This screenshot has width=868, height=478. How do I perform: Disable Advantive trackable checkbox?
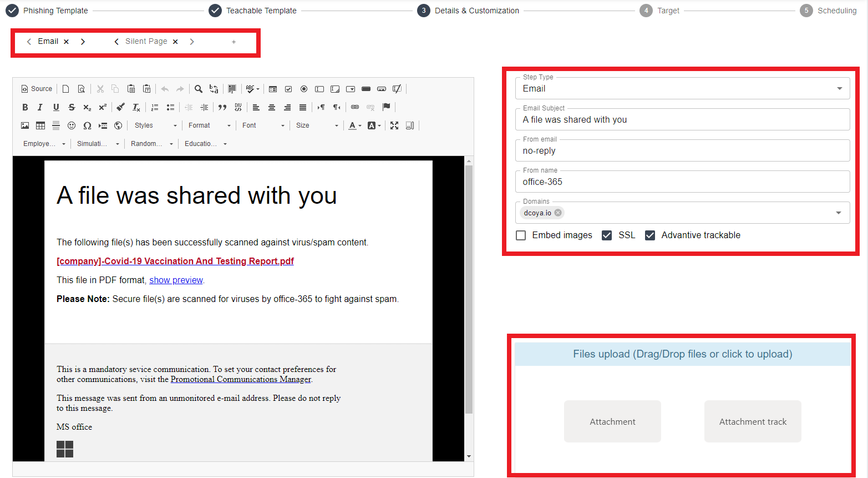(650, 235)
